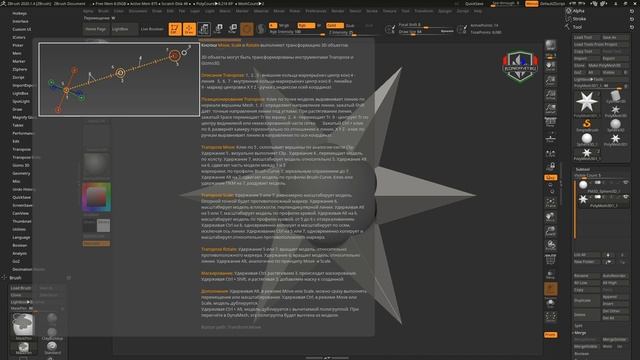This screenshot has width=640, height=360.
Task: Collapse the Brush palette header
Action: (16, 278)
